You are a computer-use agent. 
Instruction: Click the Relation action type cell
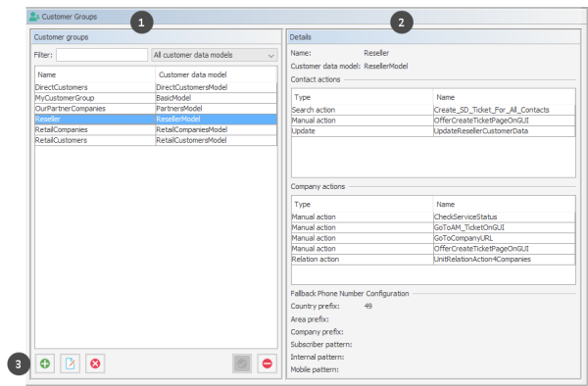tap(363, 260)
